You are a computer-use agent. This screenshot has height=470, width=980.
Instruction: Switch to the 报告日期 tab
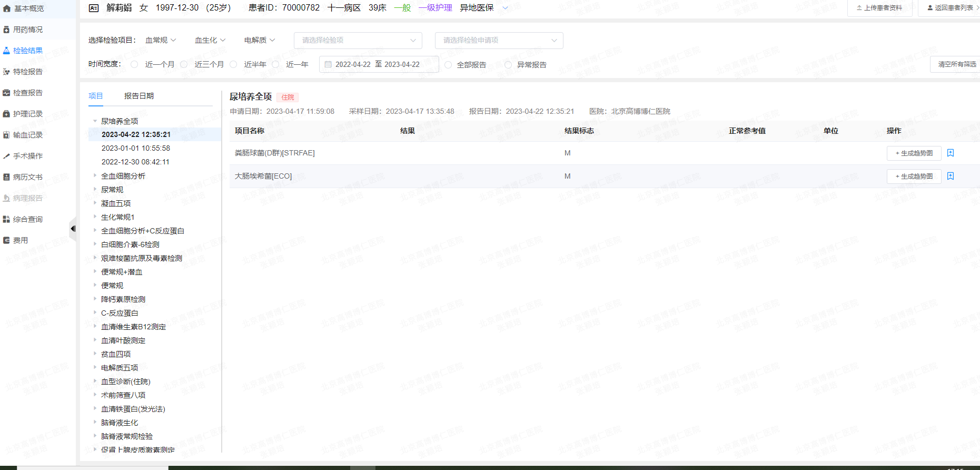[139, 96]
